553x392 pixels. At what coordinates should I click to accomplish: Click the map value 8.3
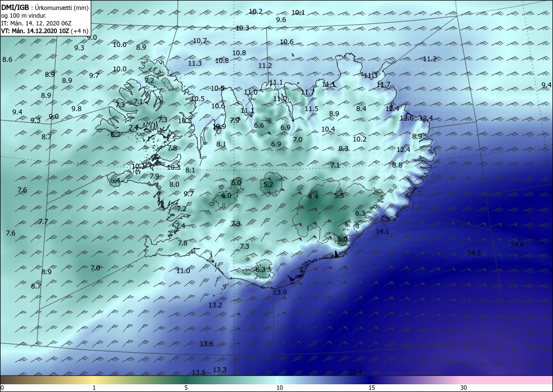point(343,149)
